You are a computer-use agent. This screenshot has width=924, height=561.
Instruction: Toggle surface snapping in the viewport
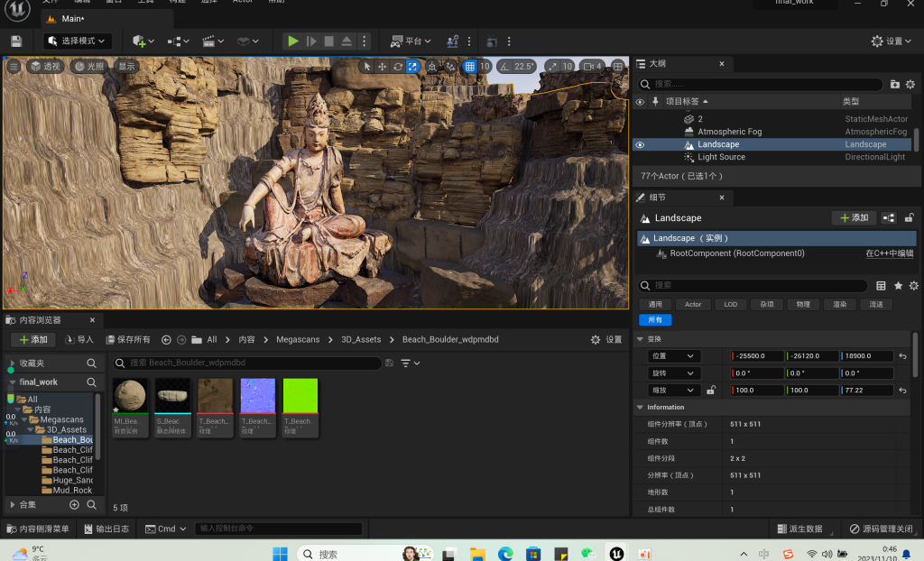click(451, 67)
